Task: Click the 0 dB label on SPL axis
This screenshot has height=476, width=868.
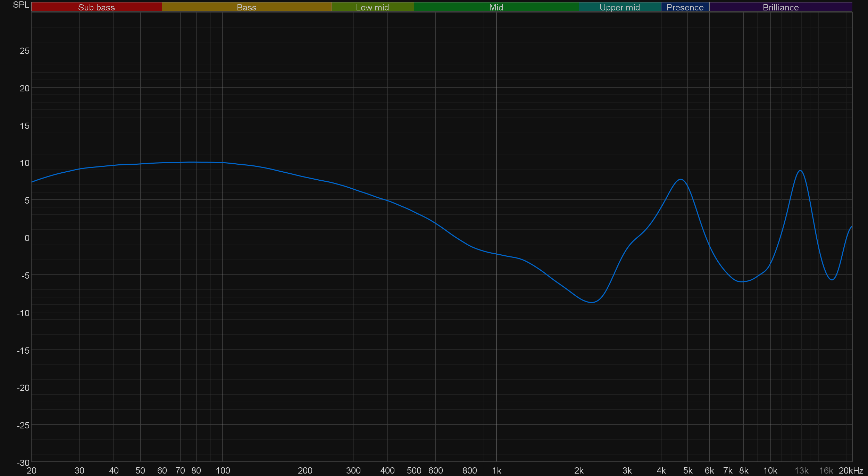Action: tap(27, 238)
